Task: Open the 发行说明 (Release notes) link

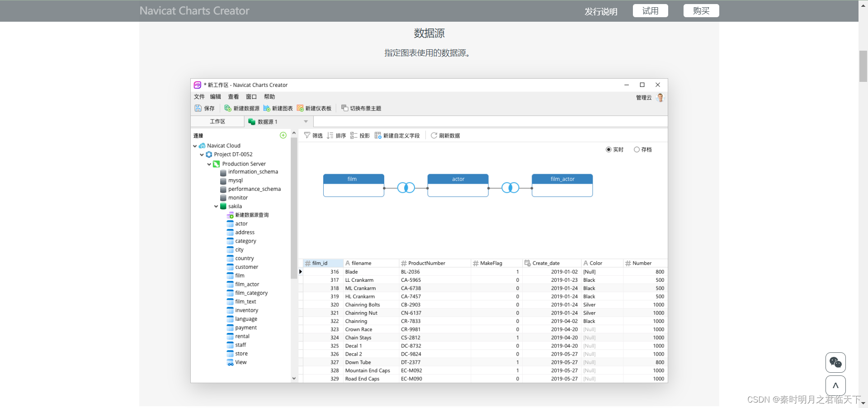Action: (601, 11)
